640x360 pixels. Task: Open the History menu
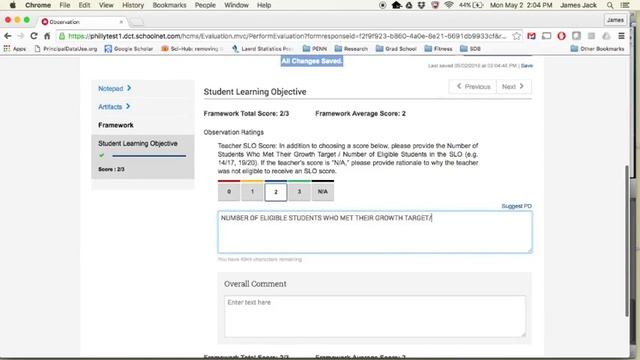click(x=133, y=5)
